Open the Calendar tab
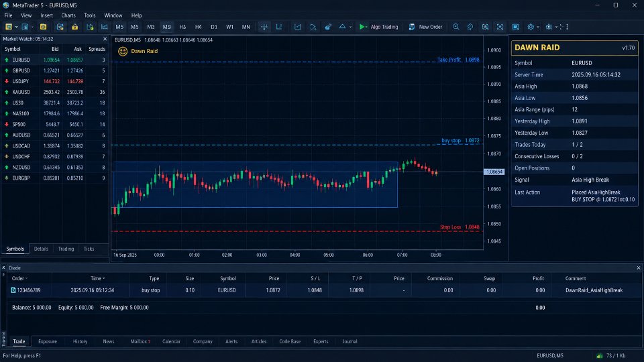This screenshot has height=362, width=644. click(x=171, y=341)
